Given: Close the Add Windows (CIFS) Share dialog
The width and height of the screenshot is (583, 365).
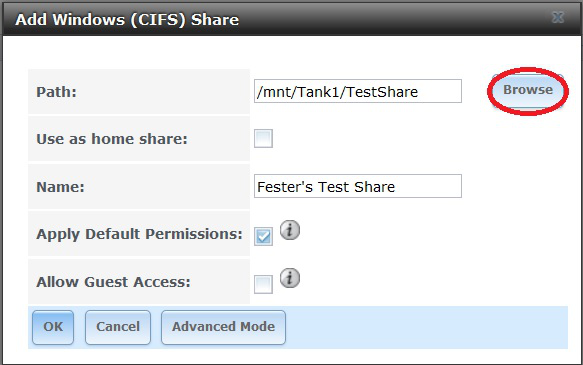Looking at the screenshot, I should click(x=558, y=17).
